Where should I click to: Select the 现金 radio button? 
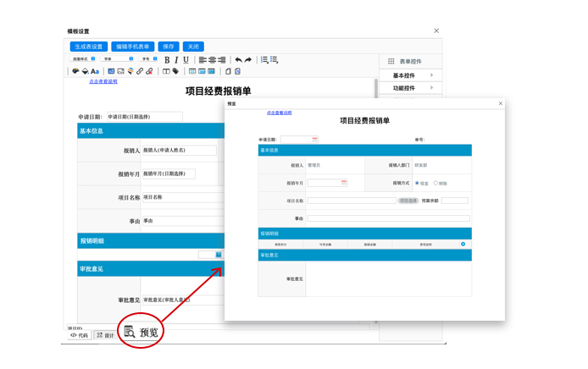[417, 183]
